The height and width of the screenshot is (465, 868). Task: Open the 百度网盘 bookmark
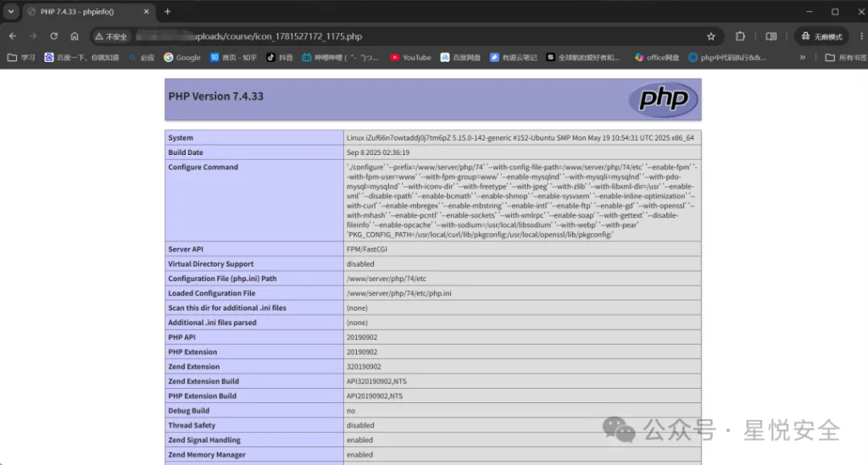(460, 58)
